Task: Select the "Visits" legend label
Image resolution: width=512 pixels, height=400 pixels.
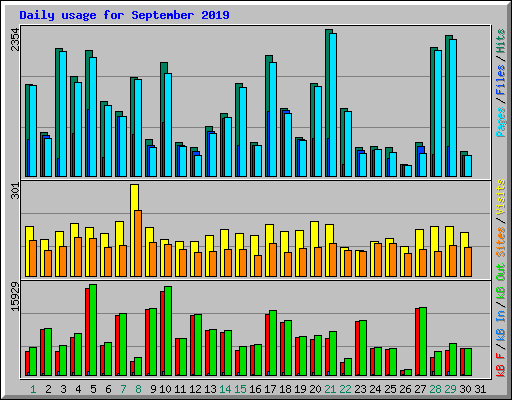Action: pos(500,197)
